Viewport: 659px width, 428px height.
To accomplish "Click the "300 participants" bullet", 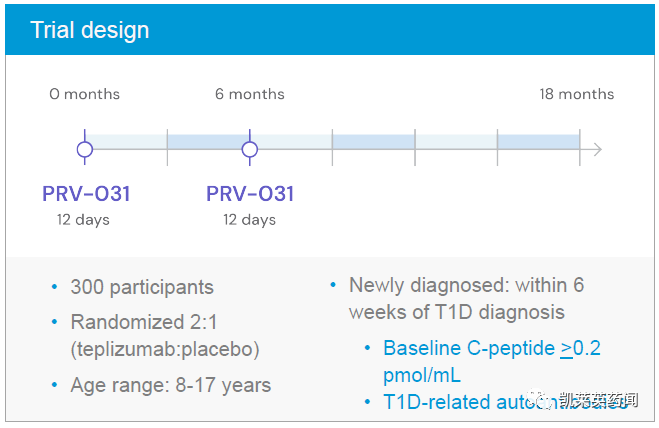I will point(142,287).
